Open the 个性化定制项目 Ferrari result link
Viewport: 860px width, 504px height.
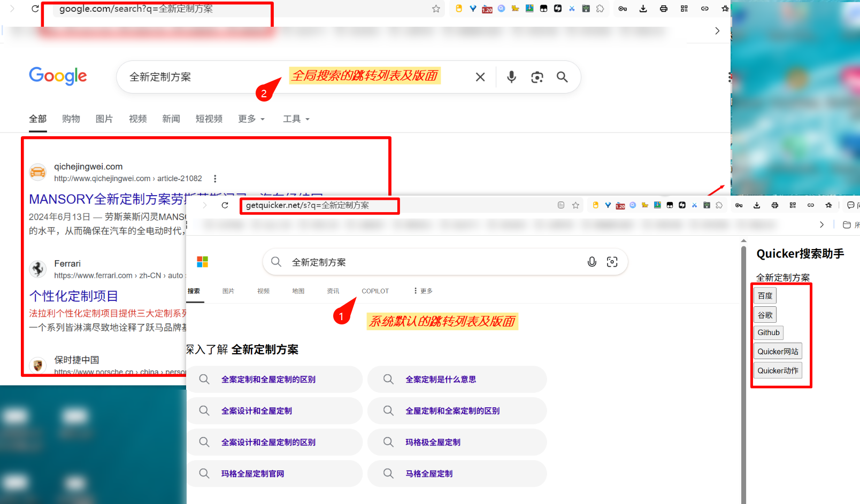coord(74,296)
